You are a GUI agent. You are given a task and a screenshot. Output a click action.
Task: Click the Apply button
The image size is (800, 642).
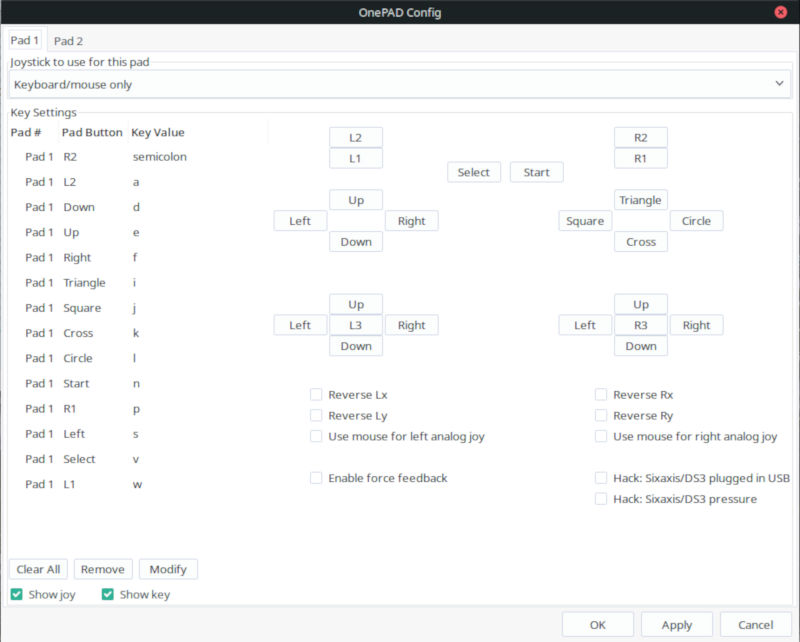(x=677, y=625)
